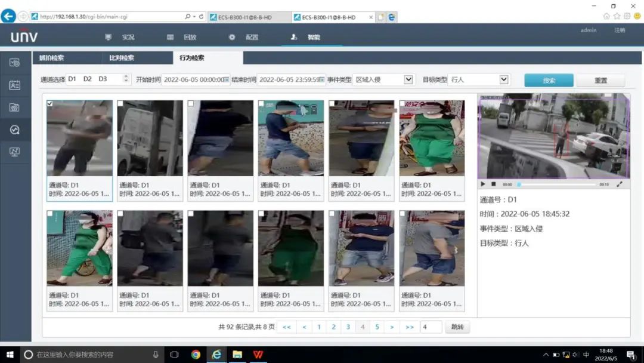Open the 目标类型 dropdown showing 行人

tap(504, 79)
